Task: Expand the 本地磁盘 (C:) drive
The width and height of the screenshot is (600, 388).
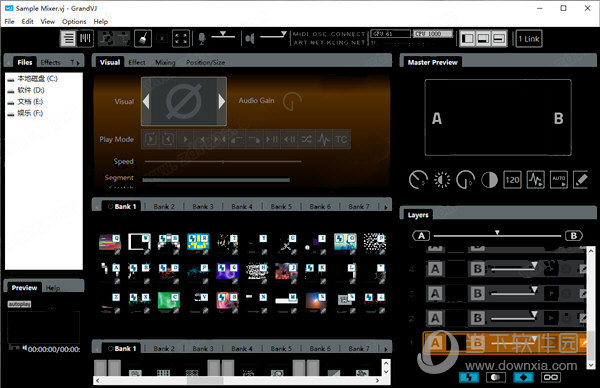Action: 32,79
